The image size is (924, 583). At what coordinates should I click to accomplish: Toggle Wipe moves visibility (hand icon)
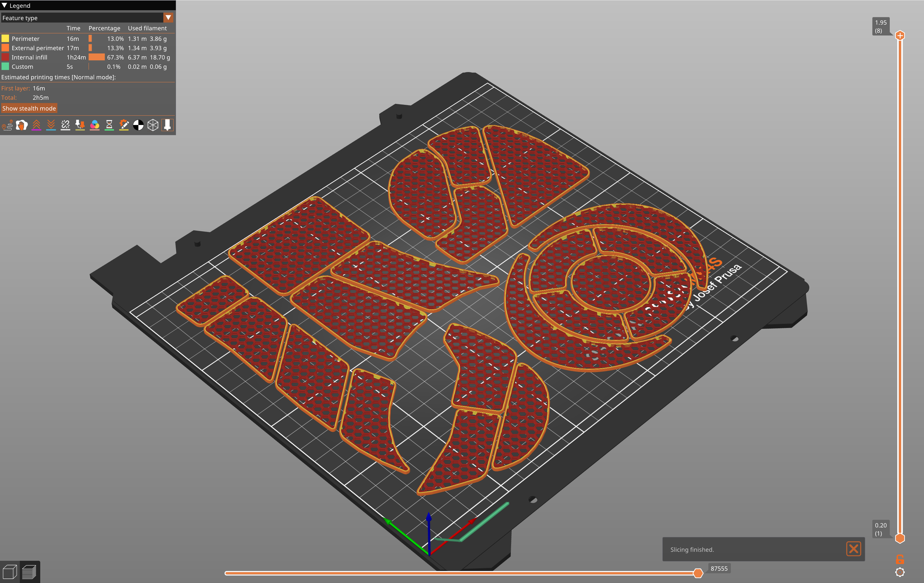pos(22,125)
